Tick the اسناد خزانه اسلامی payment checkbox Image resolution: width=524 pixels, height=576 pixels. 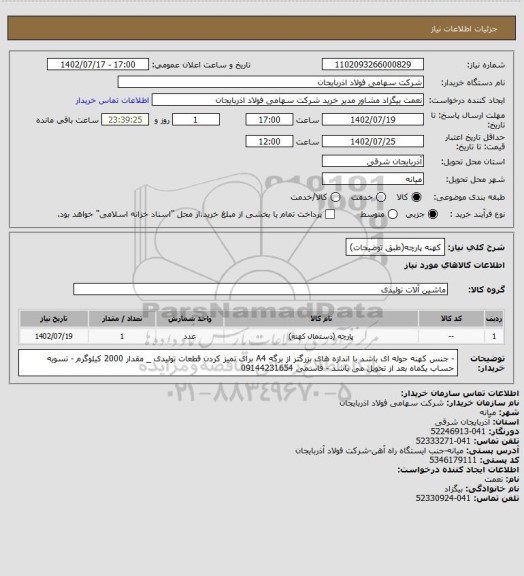point(330,214)
